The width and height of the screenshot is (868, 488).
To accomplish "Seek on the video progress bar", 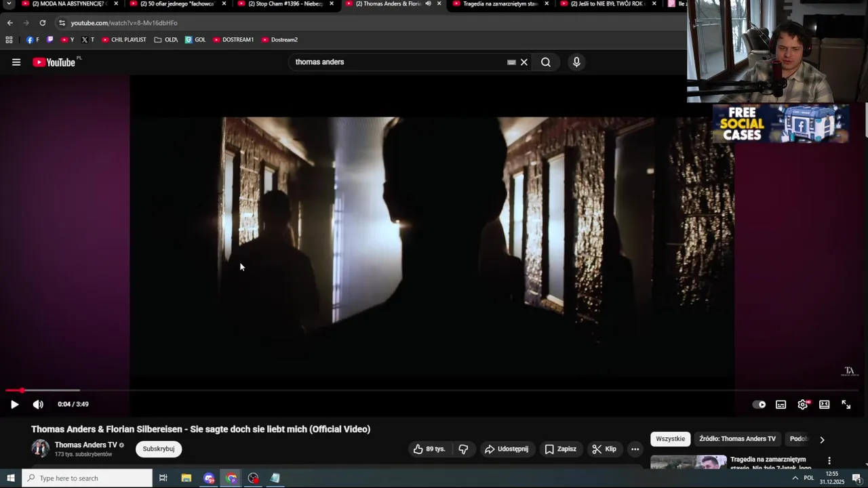I will pyautogui.click(x=431, y=390).
